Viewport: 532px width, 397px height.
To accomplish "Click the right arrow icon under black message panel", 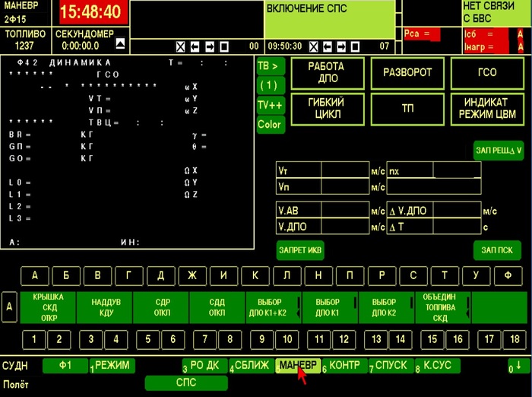I will [210, 46].
